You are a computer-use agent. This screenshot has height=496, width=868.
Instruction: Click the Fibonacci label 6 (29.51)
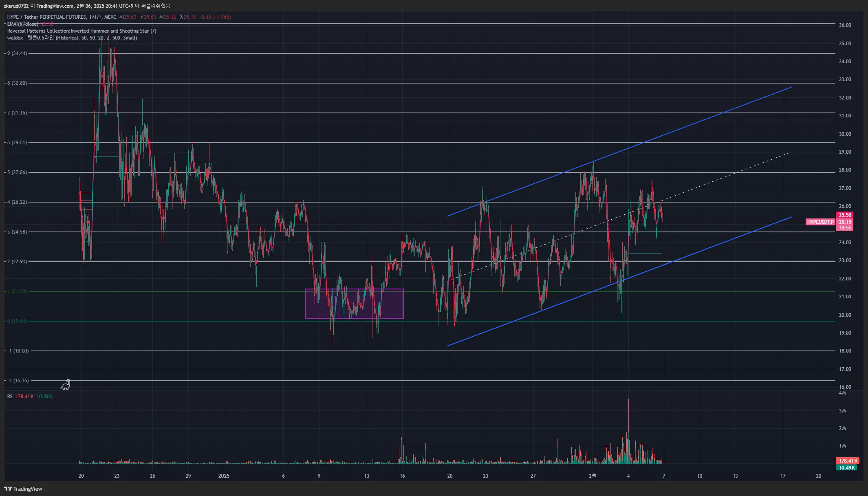[x=17, y=143]
